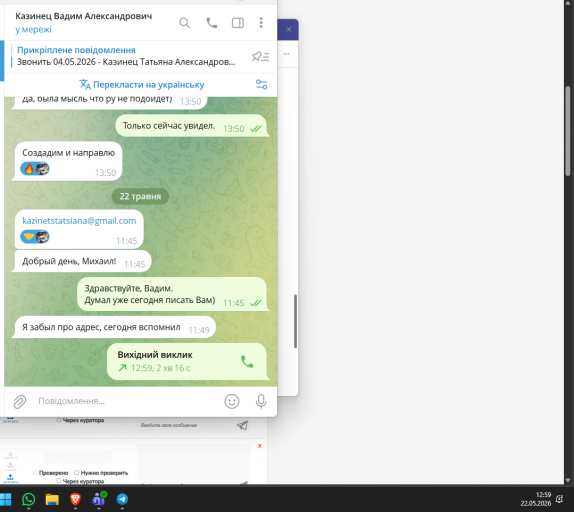Record a voice message with the microphone

pyautogui.click(x=261, y=401)
